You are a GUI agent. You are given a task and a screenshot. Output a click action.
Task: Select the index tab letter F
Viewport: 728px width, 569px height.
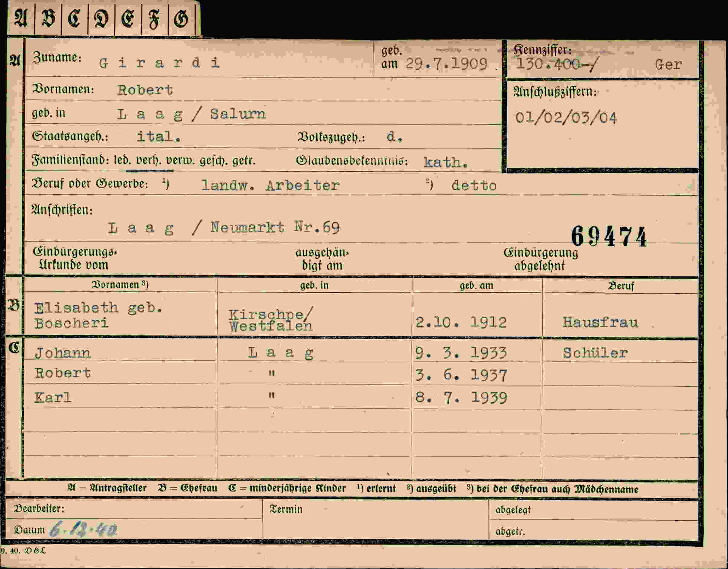[x=154, y=19]
